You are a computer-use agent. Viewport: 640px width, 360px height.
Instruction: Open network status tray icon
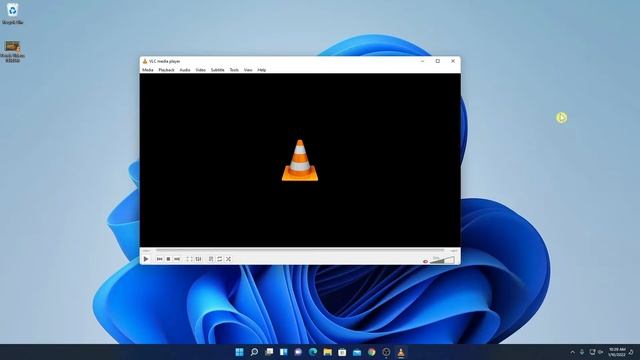click(x=592, y=352)
